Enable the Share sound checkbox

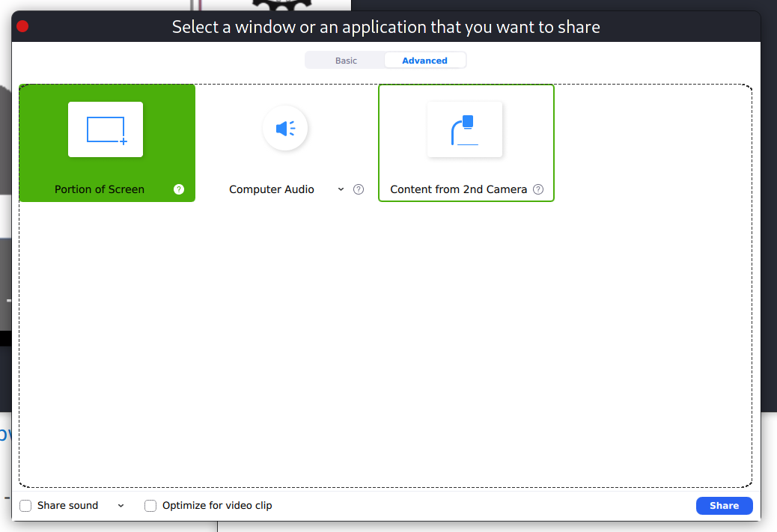25,505
